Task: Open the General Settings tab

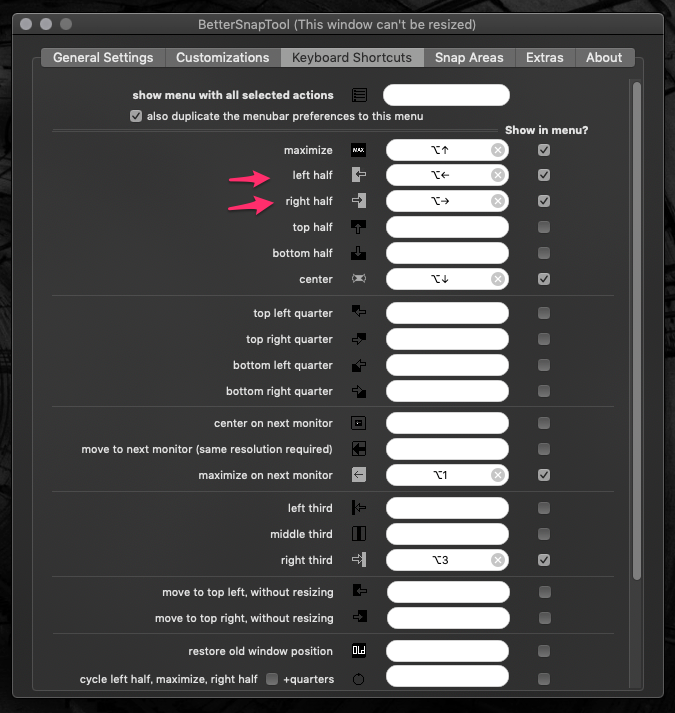Action: [x=103, y=58]
